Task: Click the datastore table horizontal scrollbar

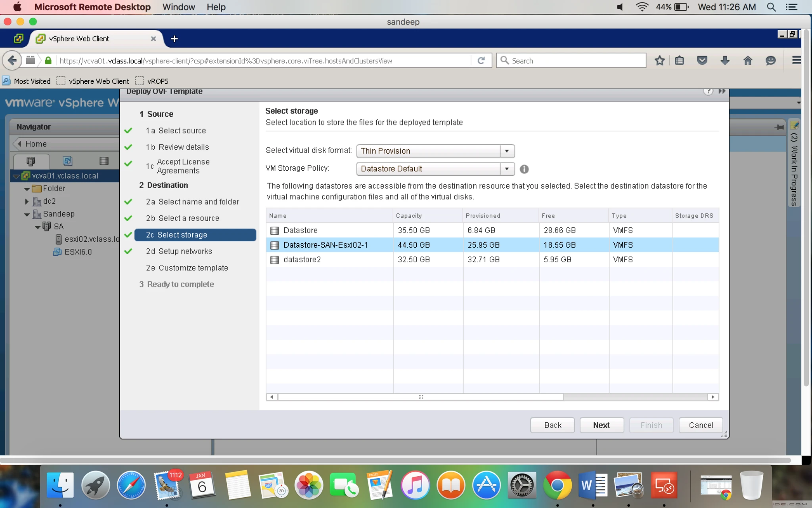Action: [421, 397]
